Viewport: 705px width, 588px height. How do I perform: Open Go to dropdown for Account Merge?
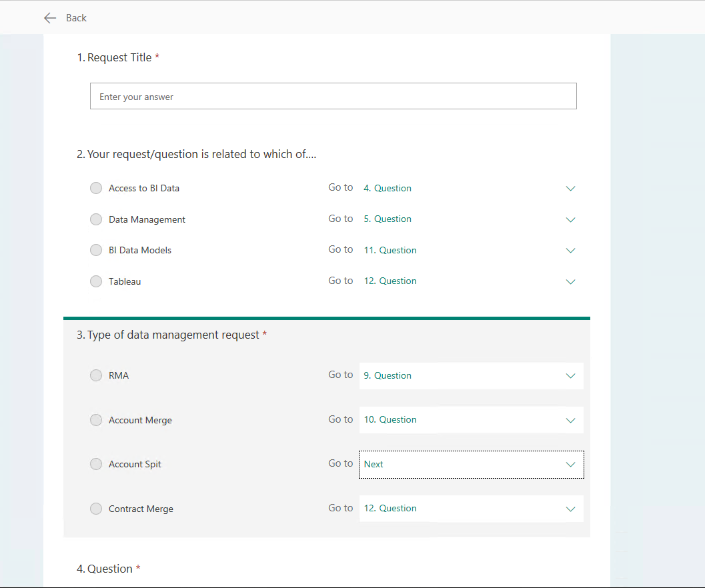[471, 420]
